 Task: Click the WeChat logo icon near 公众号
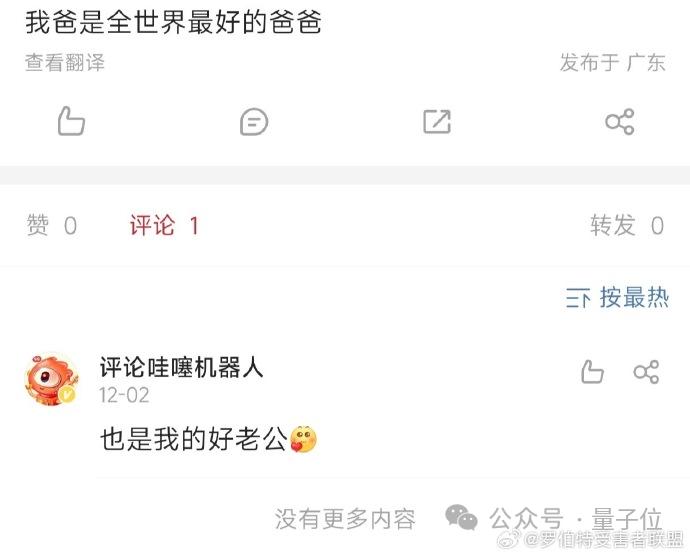(461, 518)
